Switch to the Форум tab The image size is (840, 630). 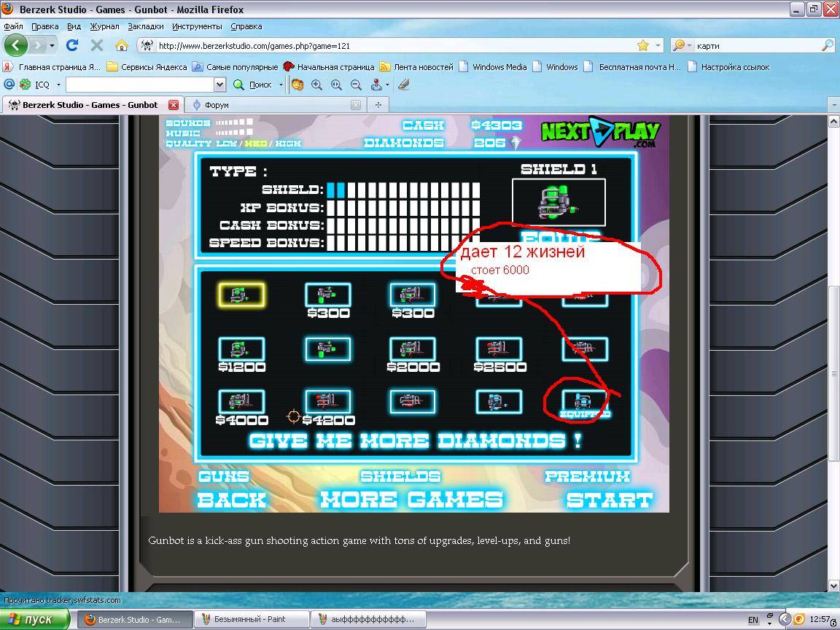click(x=276, y=105)
